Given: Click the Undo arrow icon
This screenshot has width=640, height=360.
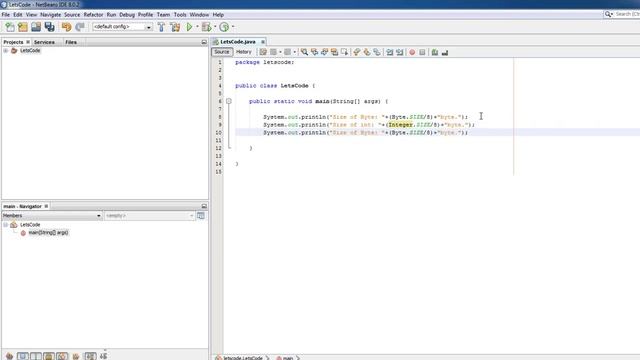Looking at the screenshot, I should (67, 27).
